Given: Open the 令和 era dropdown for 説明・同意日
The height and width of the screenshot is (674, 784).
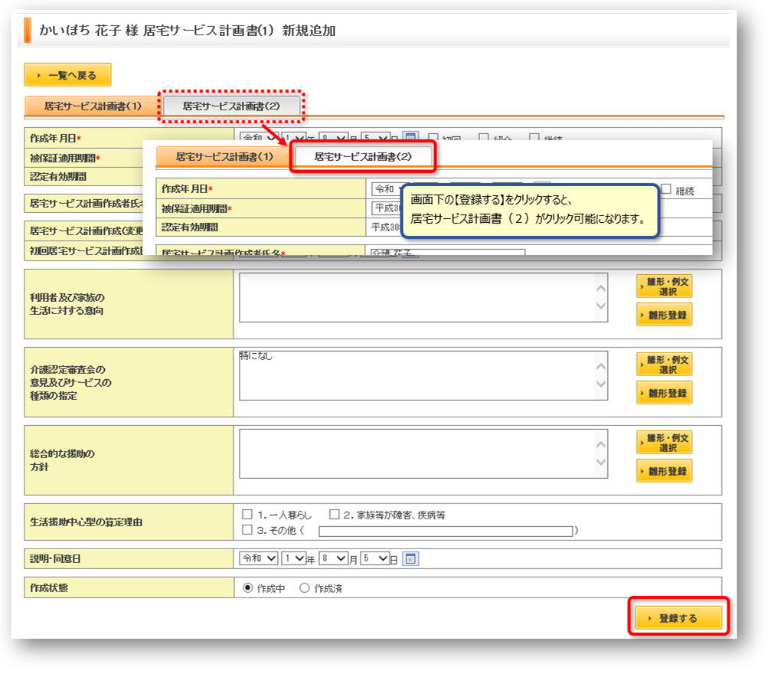Looking at the screenshot, I should click(259, 558).
